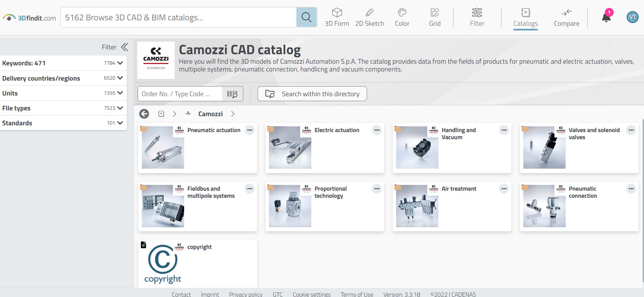Open Cookie settings in the footer
Viewport: 644px width, 297px height.
pyautogui.click(x=312, y=294)
